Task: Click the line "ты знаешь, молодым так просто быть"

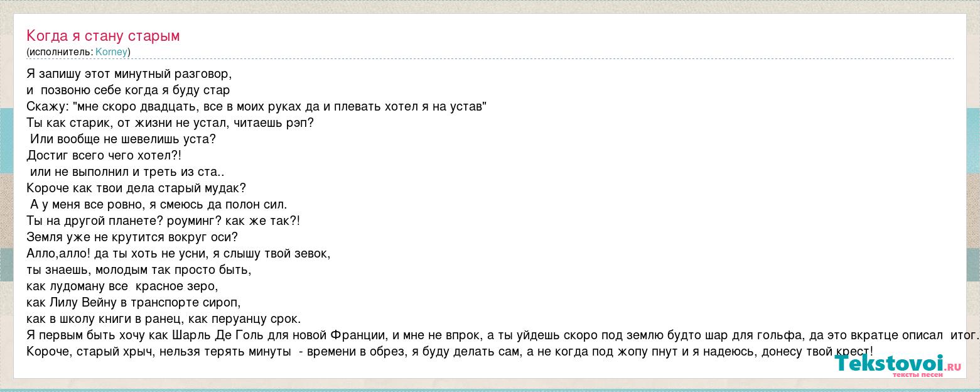Action: point(139,269)
